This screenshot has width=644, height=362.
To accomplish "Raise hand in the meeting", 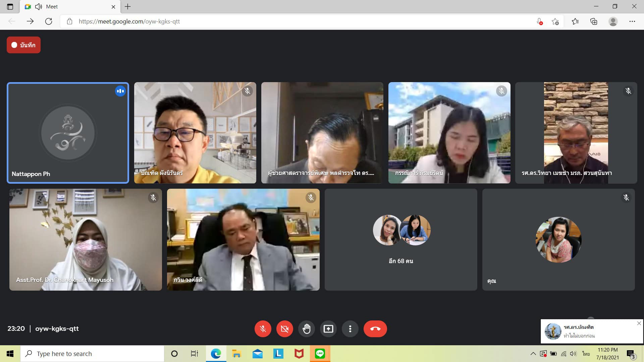I will click(x=306, y=329).
